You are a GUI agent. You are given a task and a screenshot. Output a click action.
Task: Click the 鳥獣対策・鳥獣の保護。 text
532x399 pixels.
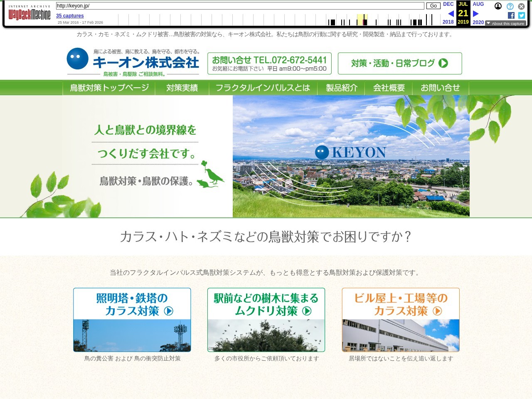146,181
